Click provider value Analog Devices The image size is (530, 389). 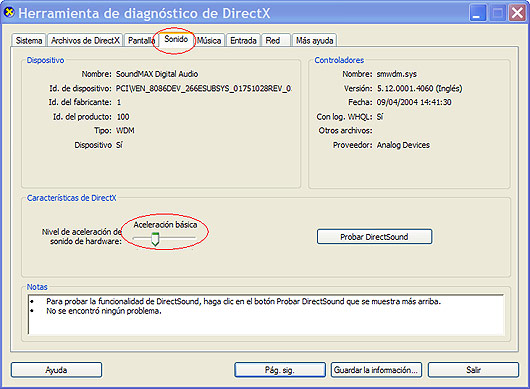tap(403, 145)
